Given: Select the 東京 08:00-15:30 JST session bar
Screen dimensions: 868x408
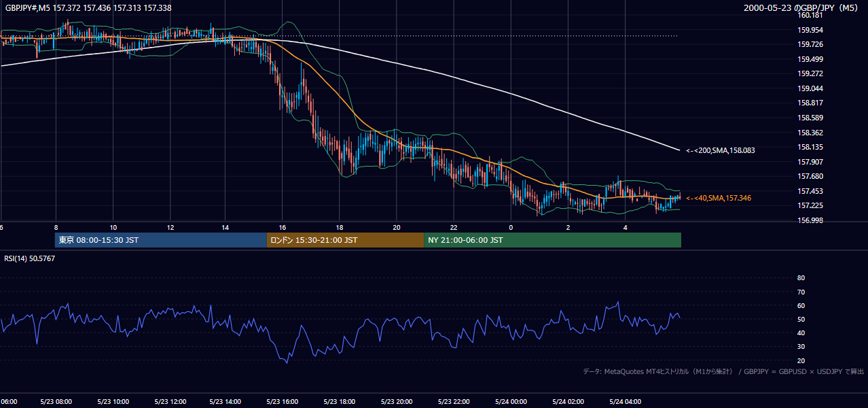Looking at the screenshot, I should pyautogui.click(x=160, y=240).
